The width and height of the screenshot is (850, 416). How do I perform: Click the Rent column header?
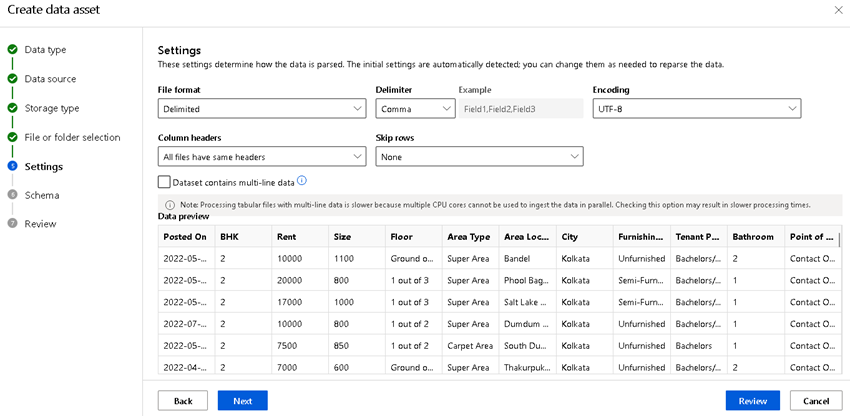[300, 237]
